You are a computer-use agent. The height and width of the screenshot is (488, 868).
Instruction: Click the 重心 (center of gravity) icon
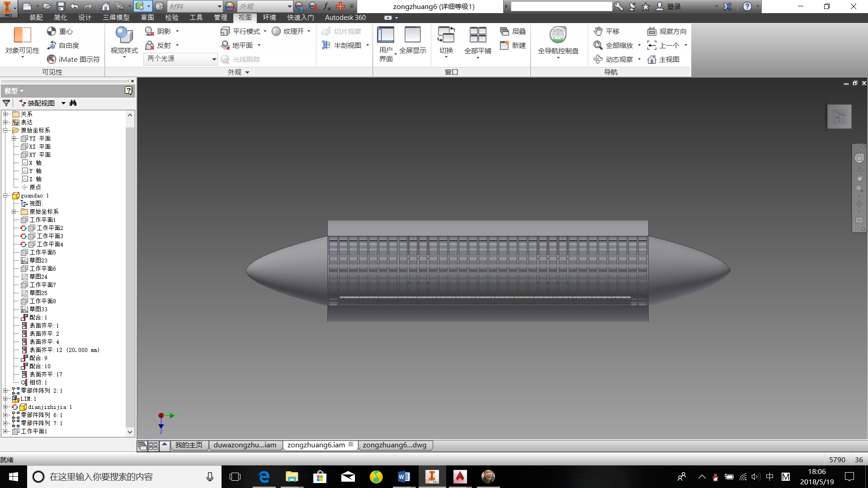coord(52,31)
